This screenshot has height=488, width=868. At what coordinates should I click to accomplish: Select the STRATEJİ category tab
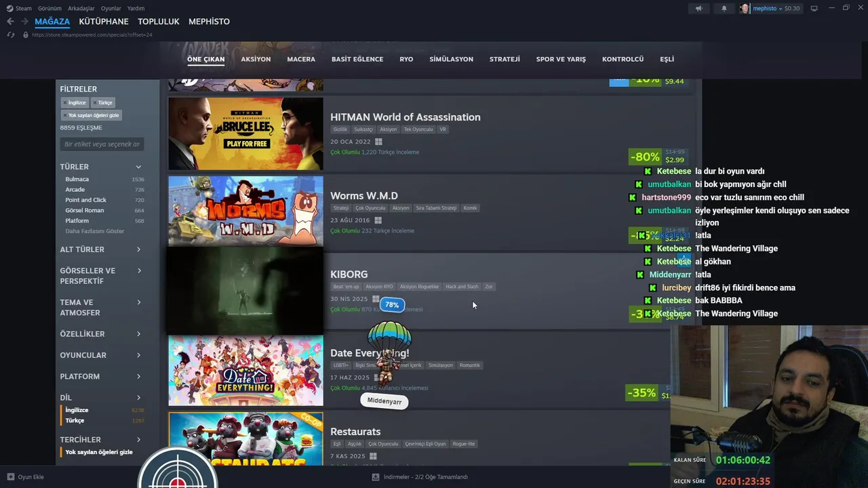click(505, 60)
